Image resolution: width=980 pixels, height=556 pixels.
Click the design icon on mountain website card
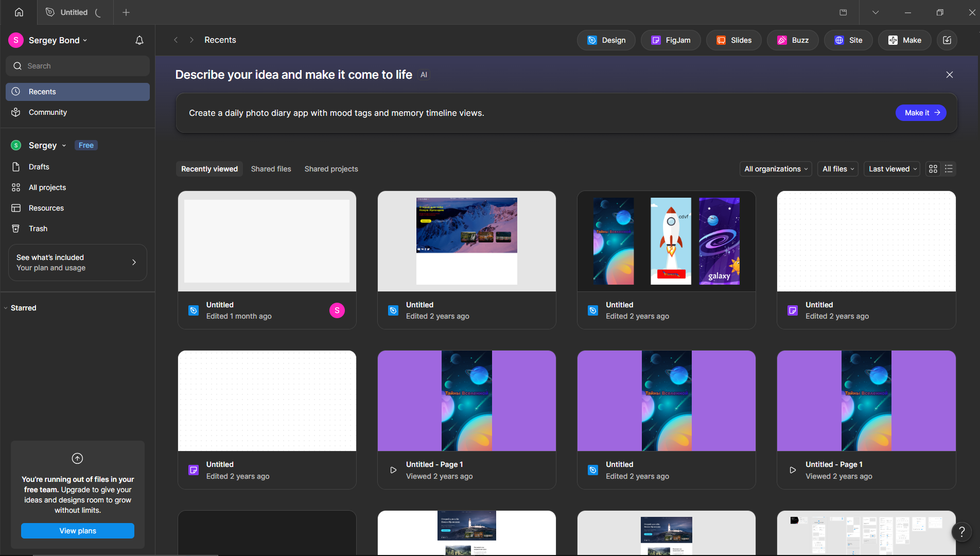point(393,310)
